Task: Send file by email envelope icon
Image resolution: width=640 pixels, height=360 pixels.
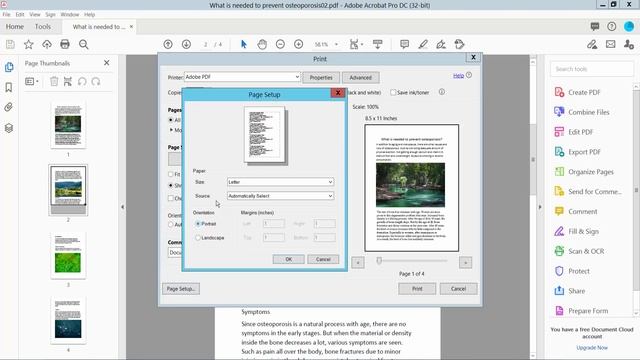Action: coord(610,44)
